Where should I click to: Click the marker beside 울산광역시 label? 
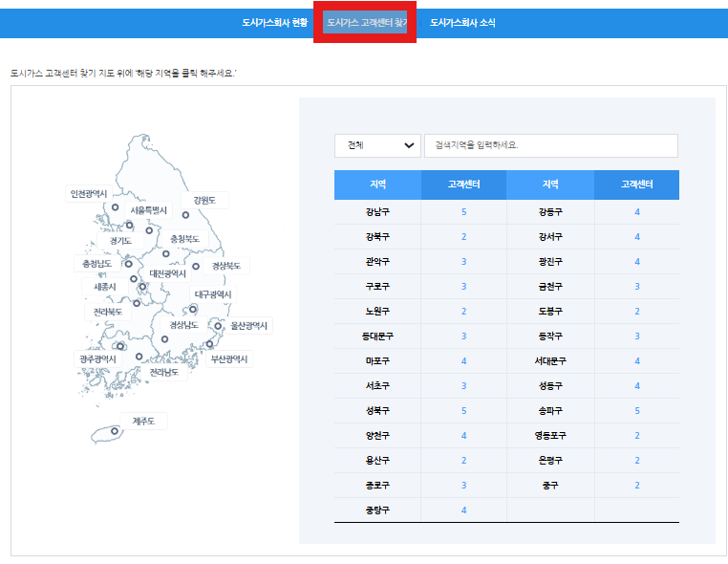(x=217, y=326)
